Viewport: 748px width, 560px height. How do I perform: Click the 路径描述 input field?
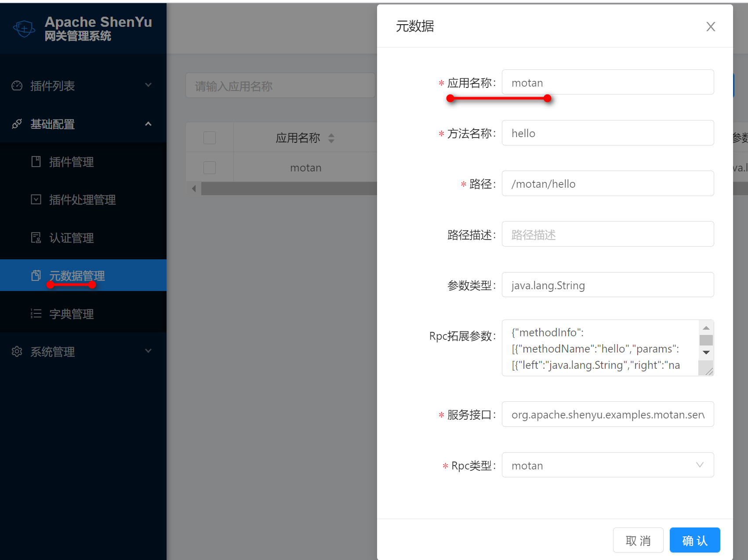(x=608, y=234)
